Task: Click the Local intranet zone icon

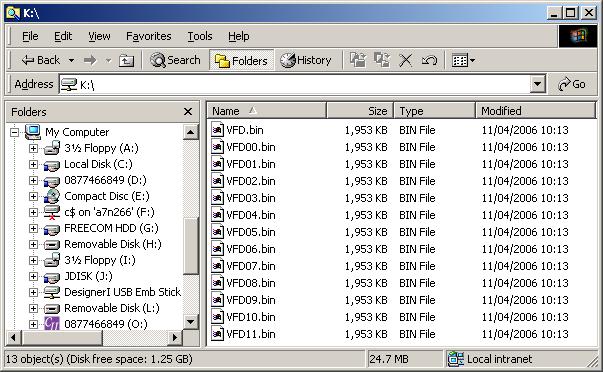Action: (456, 359)
